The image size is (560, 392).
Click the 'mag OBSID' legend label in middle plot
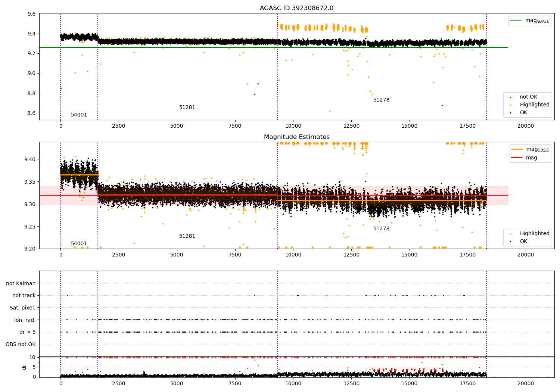[538, 149]
